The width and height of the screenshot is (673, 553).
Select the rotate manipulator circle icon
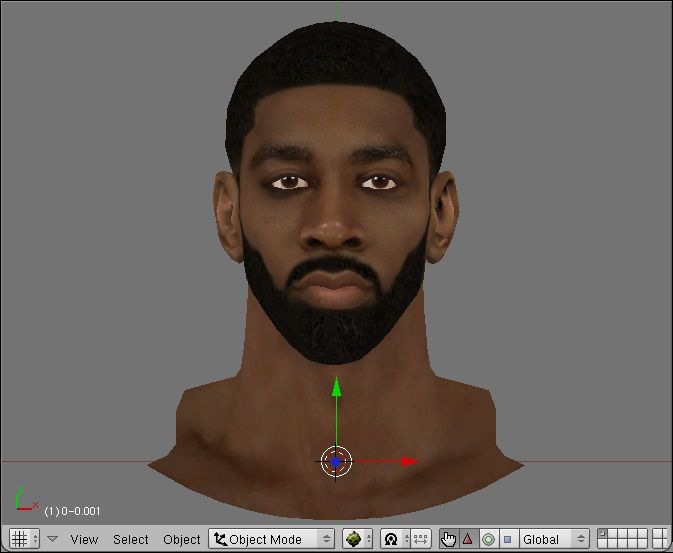pyautogui.click(x=488, y=539)
